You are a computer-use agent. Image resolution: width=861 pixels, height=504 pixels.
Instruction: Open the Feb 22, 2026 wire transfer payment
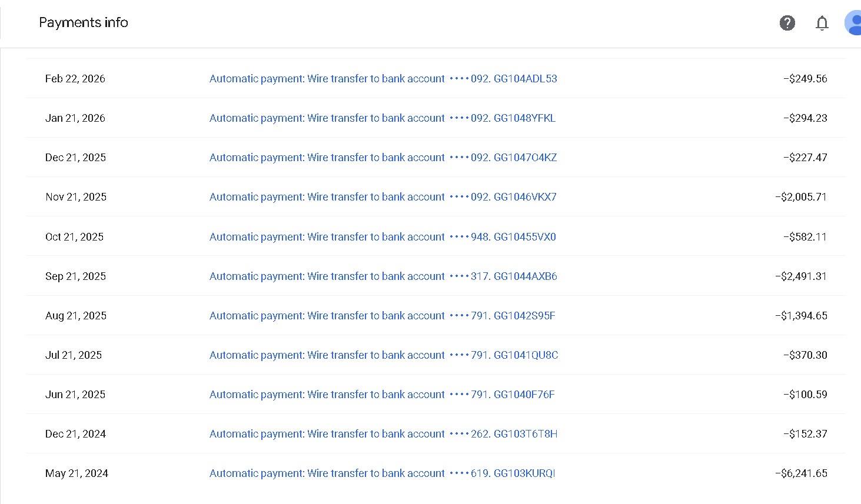click(x=383, y=79)
